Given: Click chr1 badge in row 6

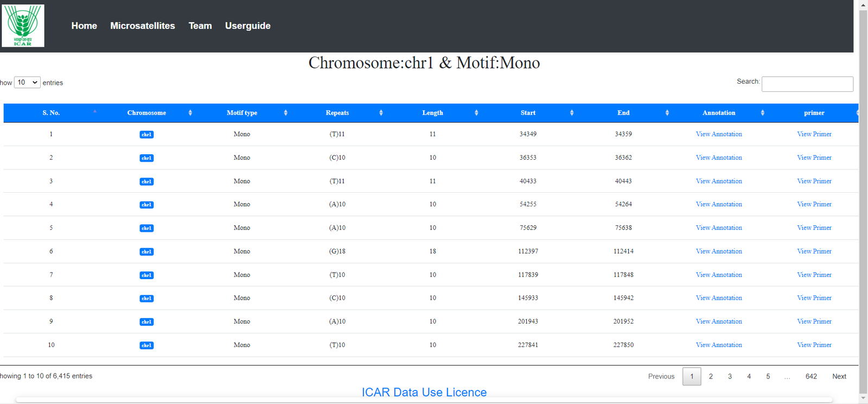Looking at the screenshot, I should click(146, 252).
